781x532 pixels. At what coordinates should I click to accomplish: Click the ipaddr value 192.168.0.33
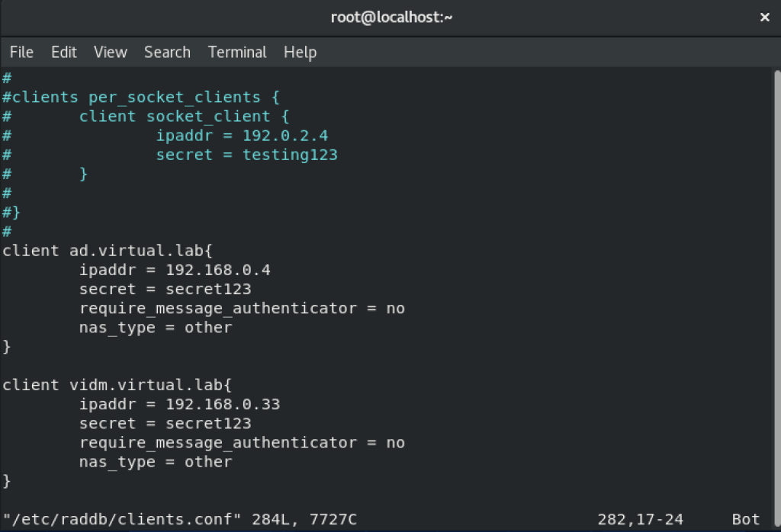223,404
